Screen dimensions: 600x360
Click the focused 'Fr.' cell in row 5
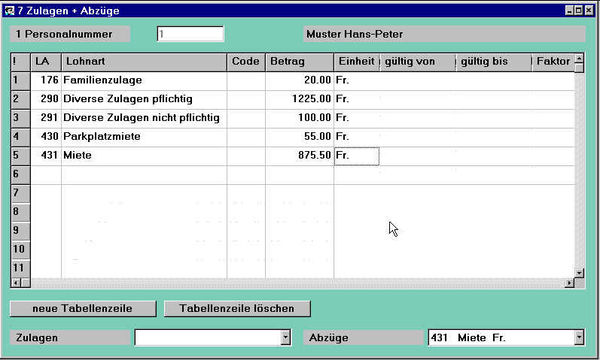[x=357, y=156]
